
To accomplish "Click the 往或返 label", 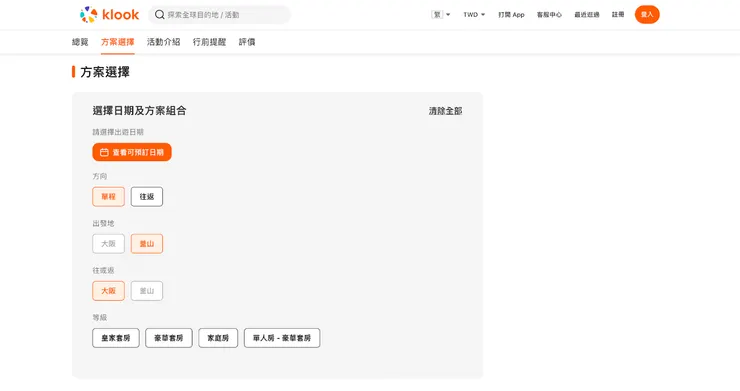I will point(103,271).
